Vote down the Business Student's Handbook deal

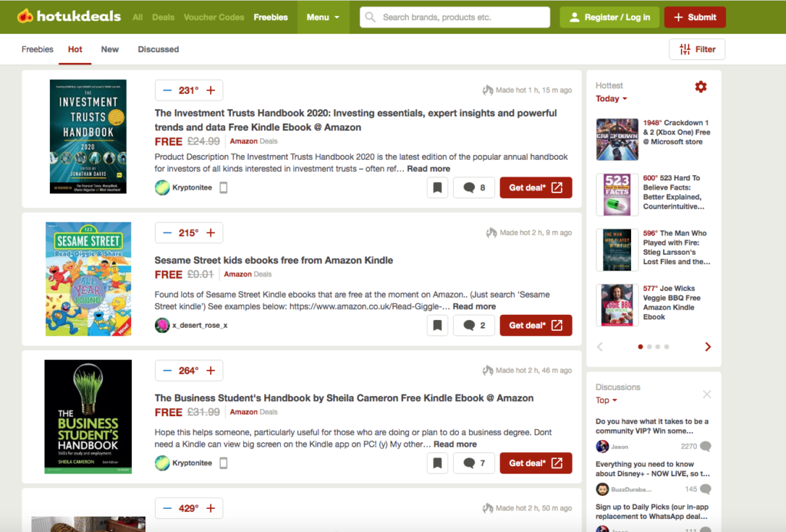point(167,371)
